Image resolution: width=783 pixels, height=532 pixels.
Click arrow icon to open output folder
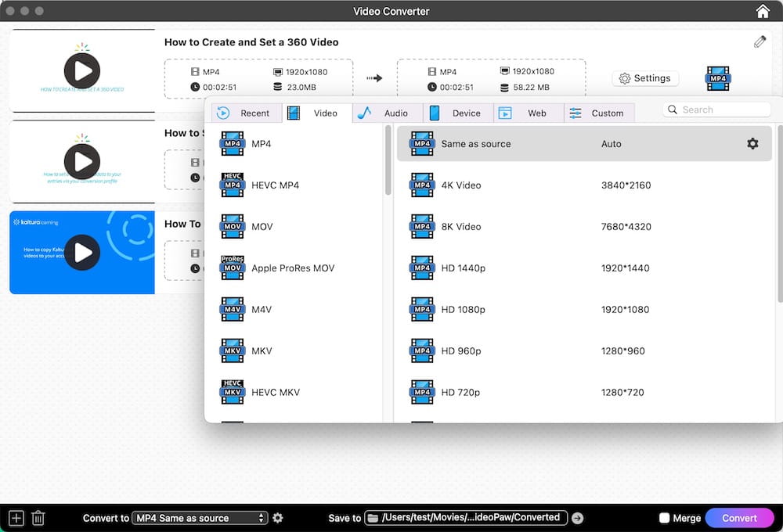[x=578, y=518]
